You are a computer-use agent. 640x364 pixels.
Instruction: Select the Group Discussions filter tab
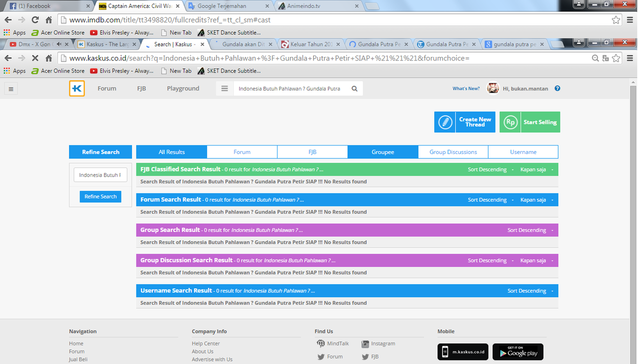pyautogui.click(x=453, y=152)
